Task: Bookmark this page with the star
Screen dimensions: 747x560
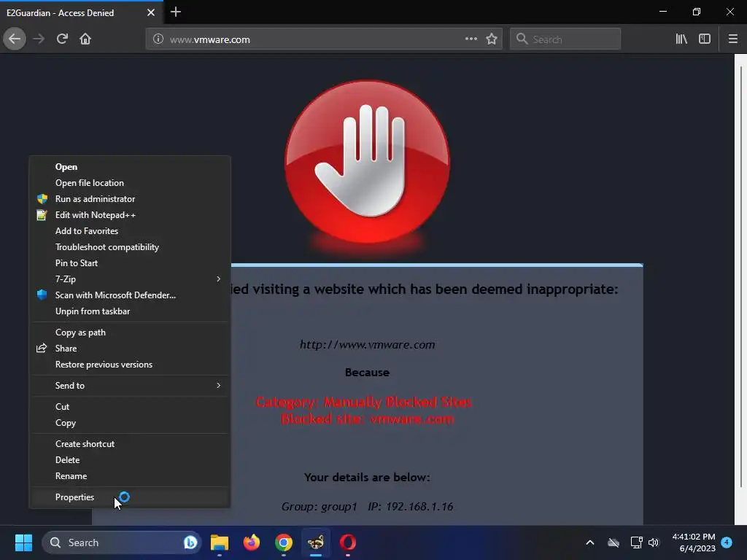Action: tap(492, 39)
